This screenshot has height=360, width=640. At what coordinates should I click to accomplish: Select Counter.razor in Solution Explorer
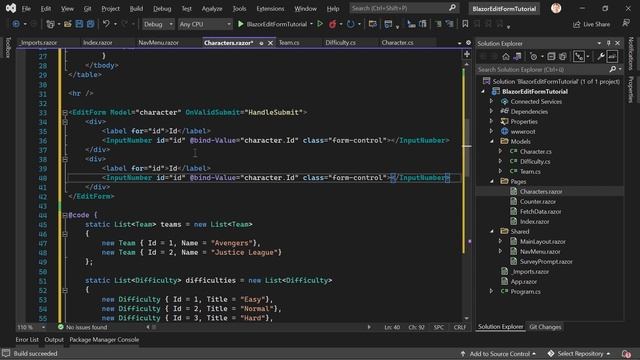pos(538,202)
